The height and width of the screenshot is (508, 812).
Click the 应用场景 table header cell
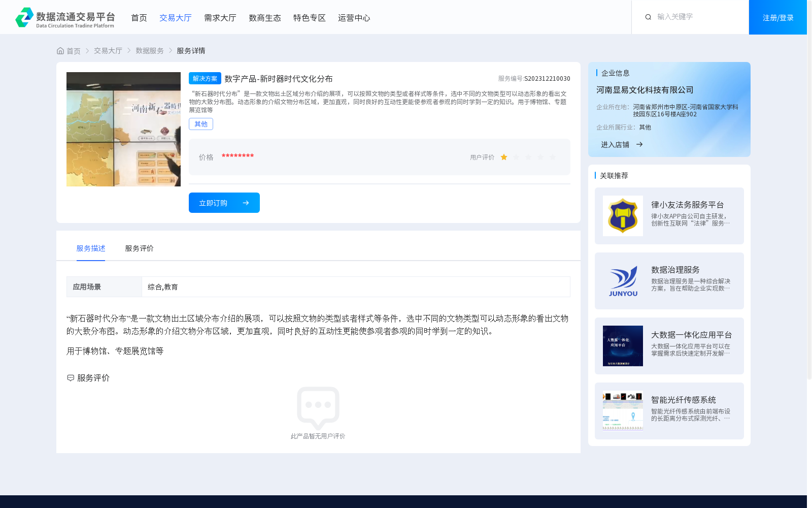coord(104,287)
